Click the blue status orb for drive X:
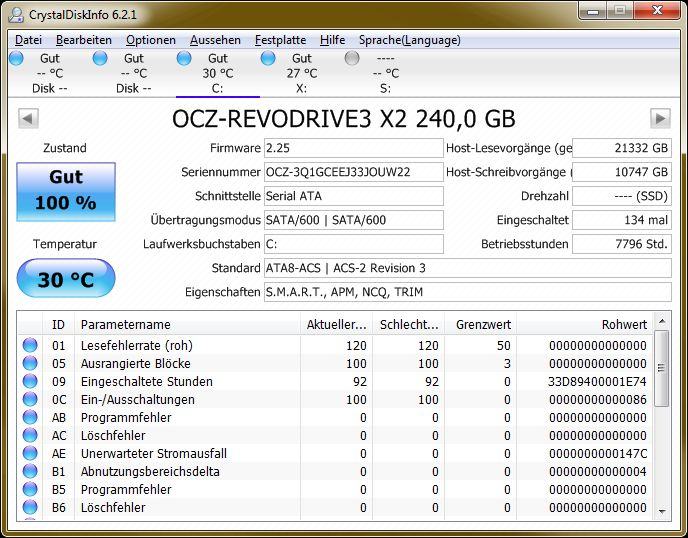Screen dimensions: 688x538 [268, 58]
